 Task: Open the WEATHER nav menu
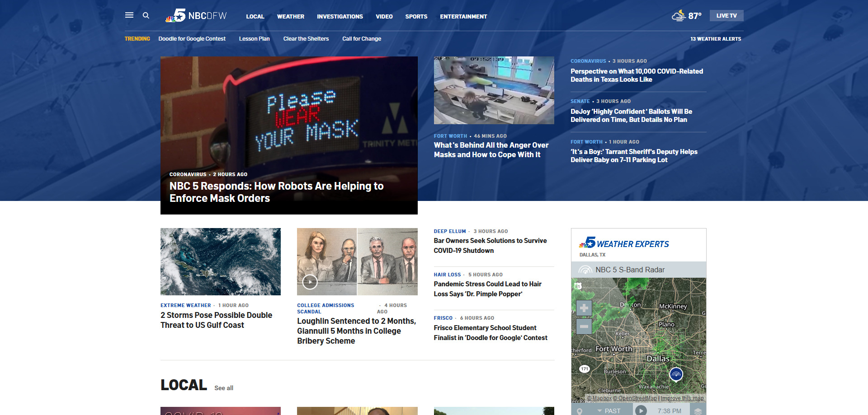tap(291, 16)
